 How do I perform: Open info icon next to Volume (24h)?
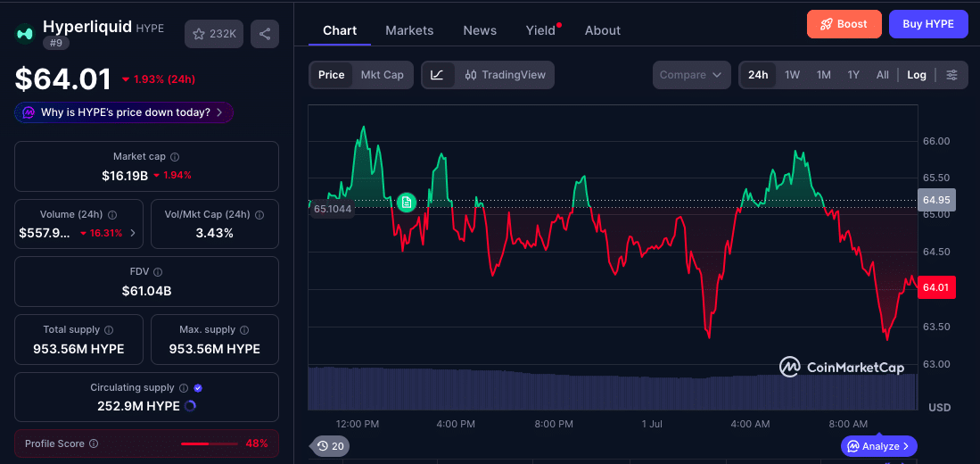112,214
